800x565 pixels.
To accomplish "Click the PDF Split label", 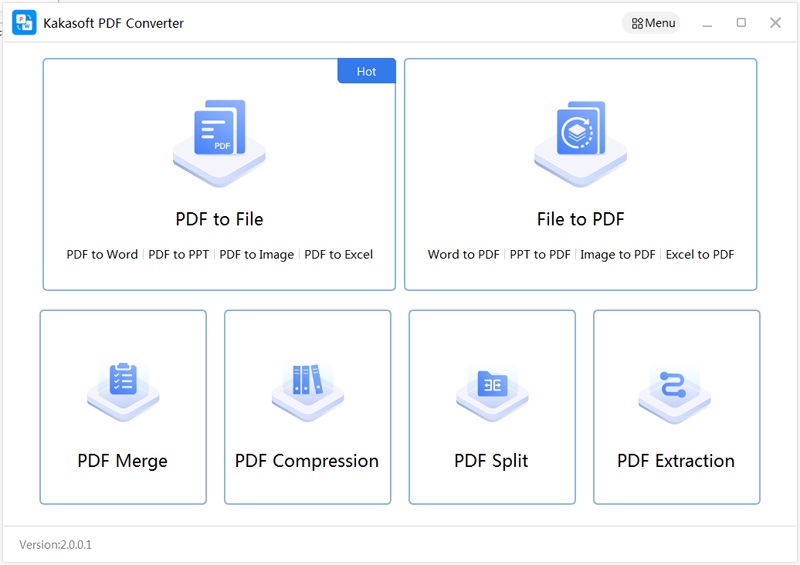I will [491, 461].
